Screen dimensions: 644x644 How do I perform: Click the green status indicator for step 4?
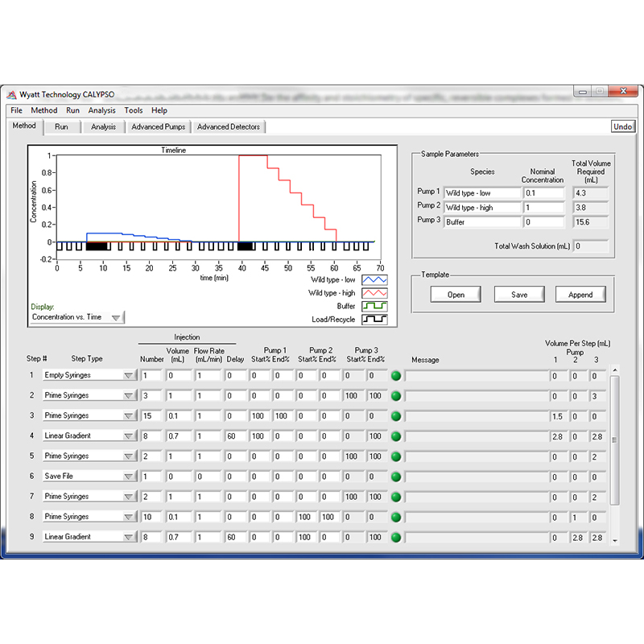coord(396,436)
